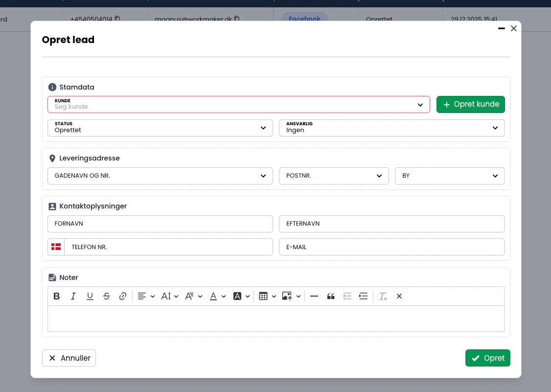Click inside the notes text area
Image resolution: width=551 pixels, height=392 pixels.
click(276, 319)
